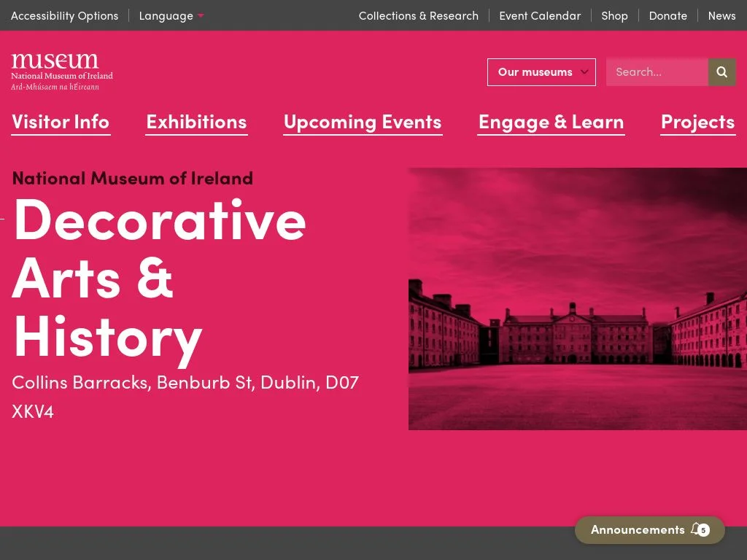Open Accessibility Options
The image size is (747, 560).
(x=64, y=16)
